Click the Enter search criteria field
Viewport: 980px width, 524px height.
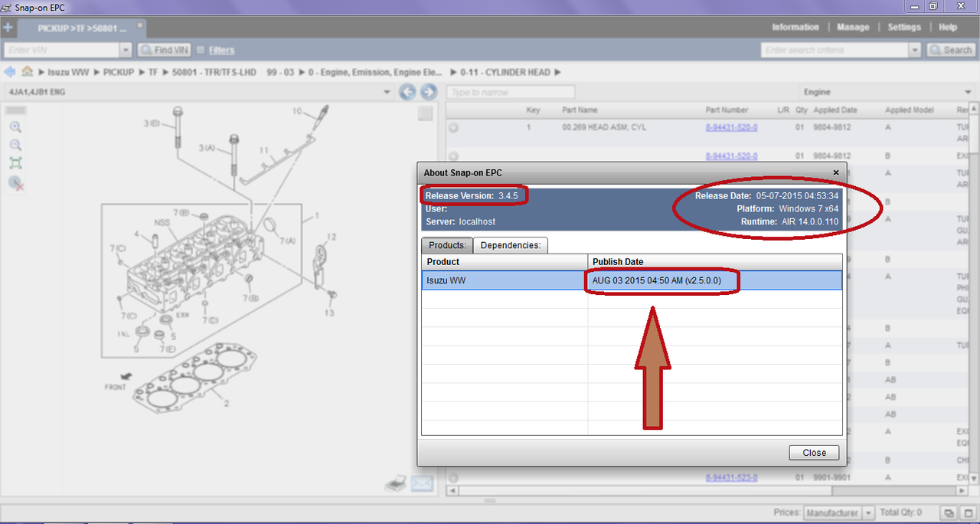pos(835,50)
